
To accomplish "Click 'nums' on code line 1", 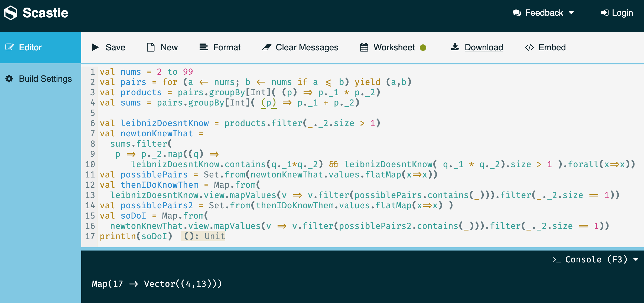I will tap(131, 72).
